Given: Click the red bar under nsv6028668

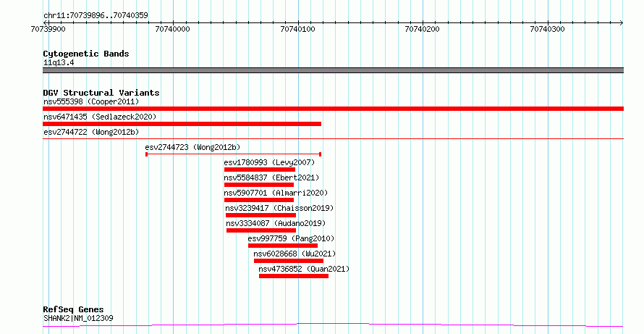Looking at the screenshot, I should [289, 261].
